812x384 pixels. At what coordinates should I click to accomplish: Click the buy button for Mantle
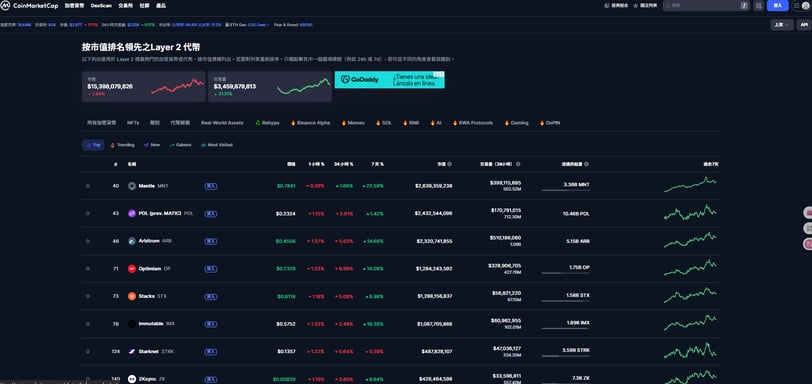pos(211,186)
